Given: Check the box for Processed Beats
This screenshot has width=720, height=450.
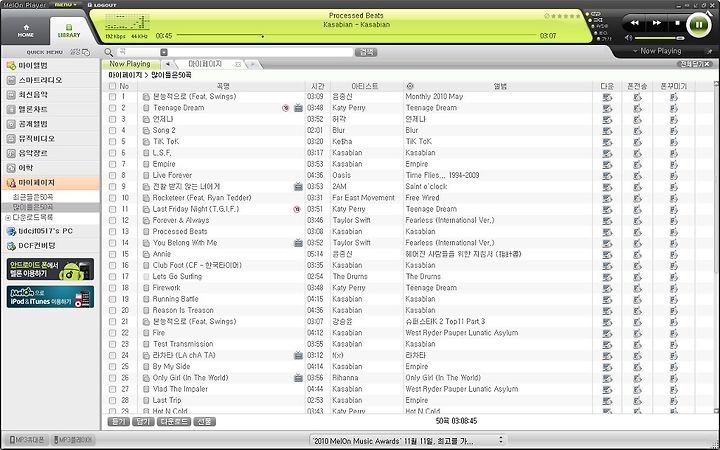Looking at the screenshot, I should [x=112, y=232].
